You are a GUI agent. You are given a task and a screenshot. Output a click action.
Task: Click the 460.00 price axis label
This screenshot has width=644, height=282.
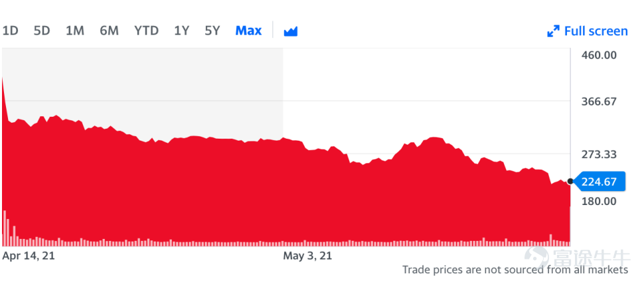pos(599,54)
